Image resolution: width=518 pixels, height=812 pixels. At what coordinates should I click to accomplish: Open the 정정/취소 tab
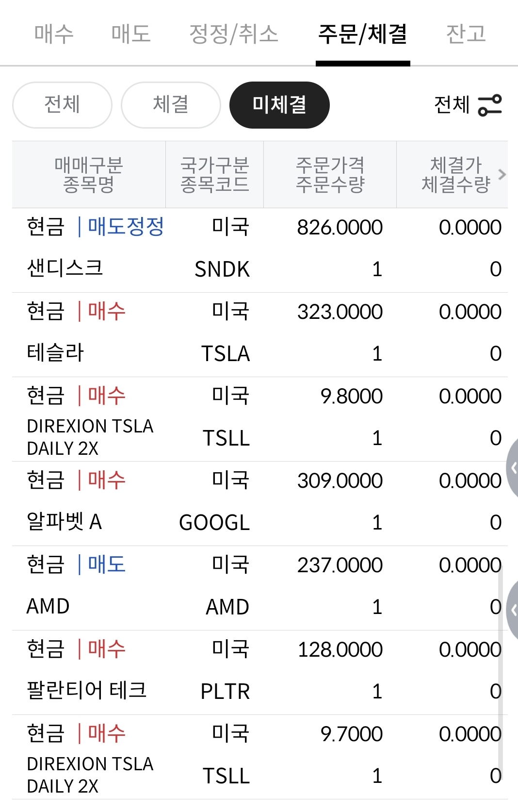pyautogui.click(x=234, y=33)
